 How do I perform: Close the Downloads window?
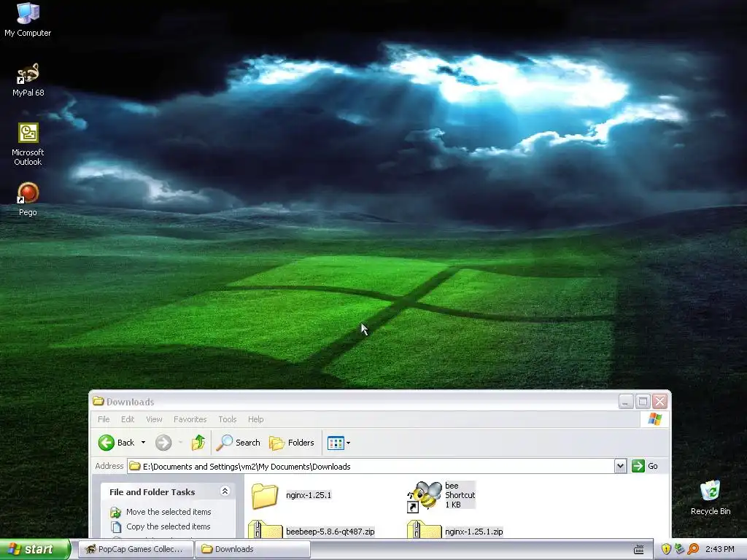[x=659, y=402]
